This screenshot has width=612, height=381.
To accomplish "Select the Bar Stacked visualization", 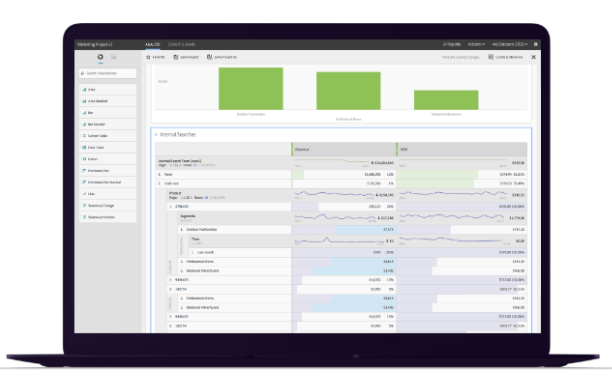I will [108, 124].
